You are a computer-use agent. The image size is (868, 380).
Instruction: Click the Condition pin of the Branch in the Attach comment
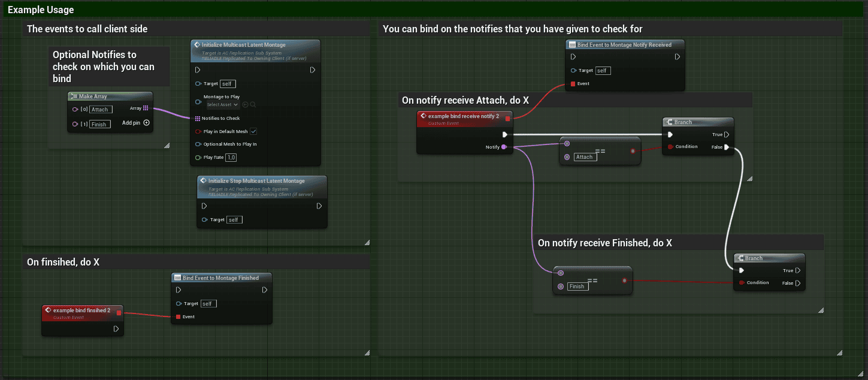[670, 147]
